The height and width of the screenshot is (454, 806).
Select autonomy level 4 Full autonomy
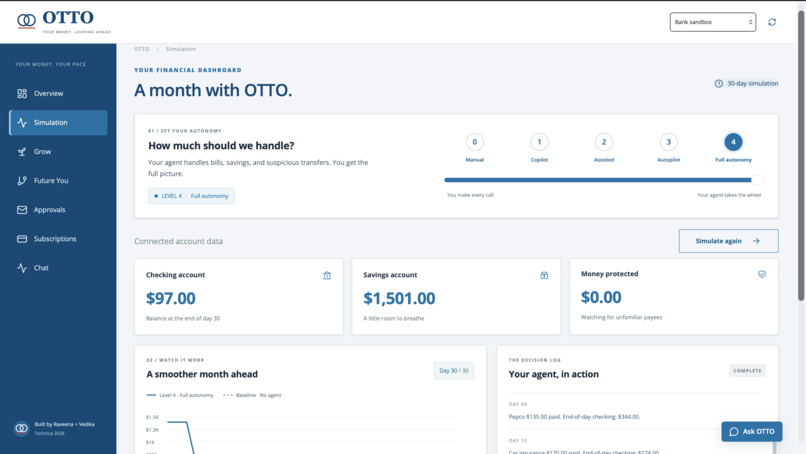(x=733, y=148)
